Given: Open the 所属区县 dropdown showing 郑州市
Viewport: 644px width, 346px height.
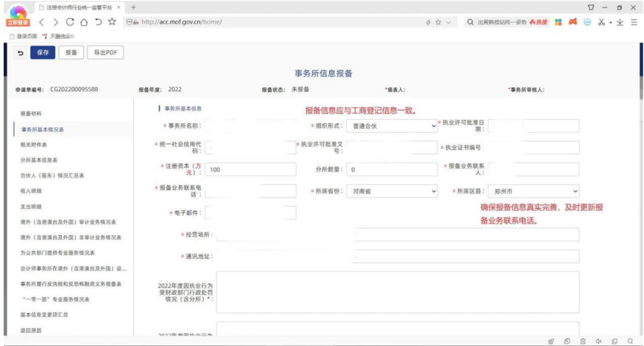Looking at the screenshot, I should point(532,191).
